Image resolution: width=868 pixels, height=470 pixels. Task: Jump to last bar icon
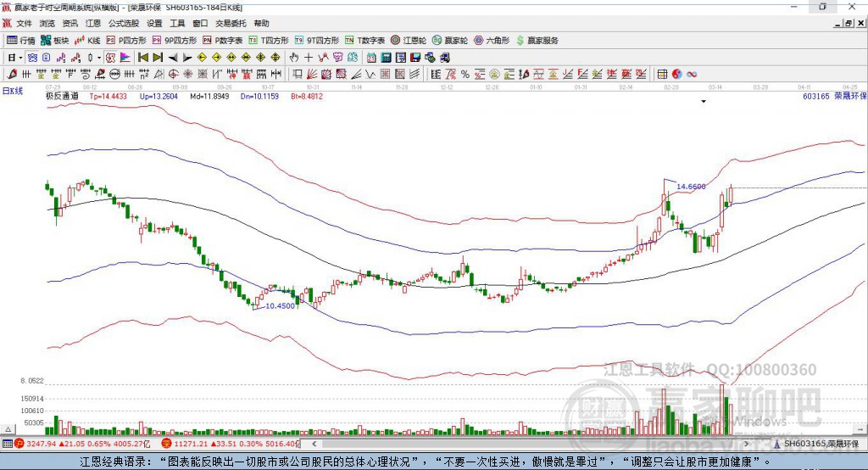point(158,58)
